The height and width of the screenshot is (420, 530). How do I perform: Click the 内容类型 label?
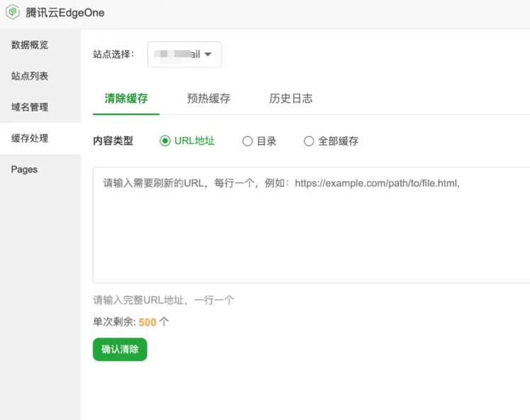click(x=113, y=141)
